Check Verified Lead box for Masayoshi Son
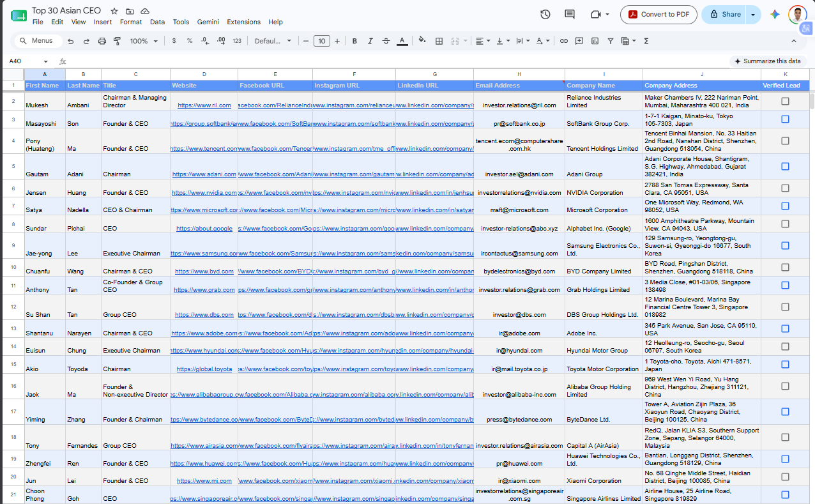Image resolution: width=815 pixels, height=504 pixels. 785,119
